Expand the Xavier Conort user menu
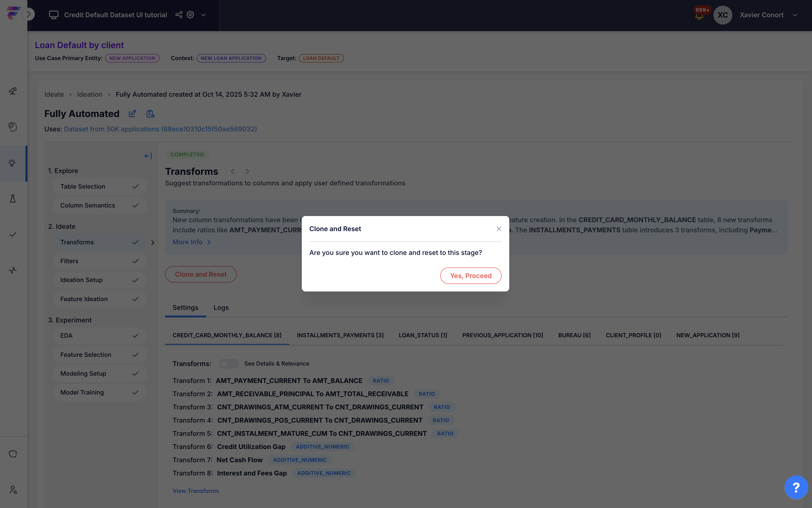The height and width of the screenshot is (508, 812). pyautogui.click(x=795, y=15)
